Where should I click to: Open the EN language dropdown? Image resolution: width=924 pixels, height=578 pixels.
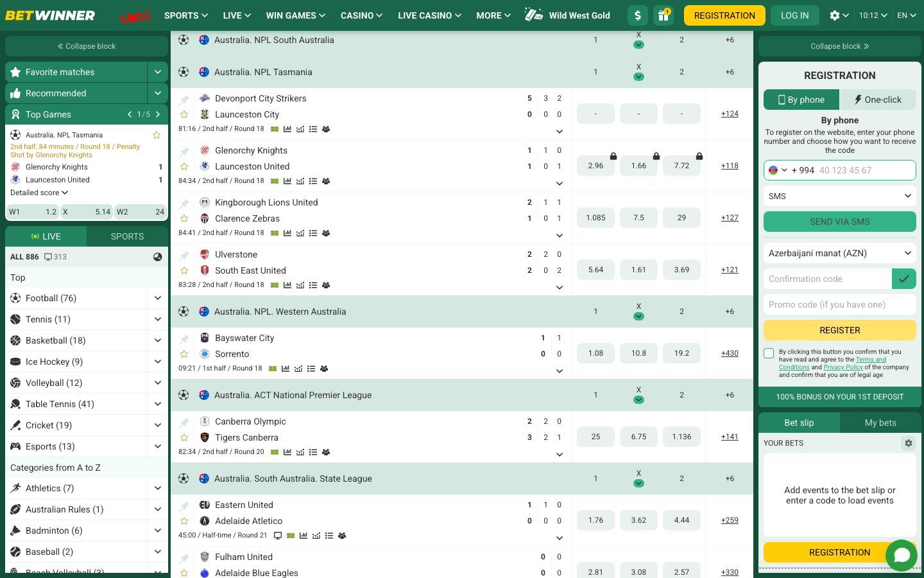coord(907,15)
